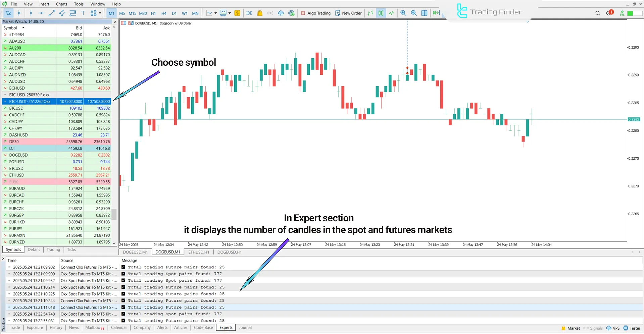Select DOGEUSD in Market Watch
The width and height of the screenshot is (644, 334).
click(x=18, y=155)
